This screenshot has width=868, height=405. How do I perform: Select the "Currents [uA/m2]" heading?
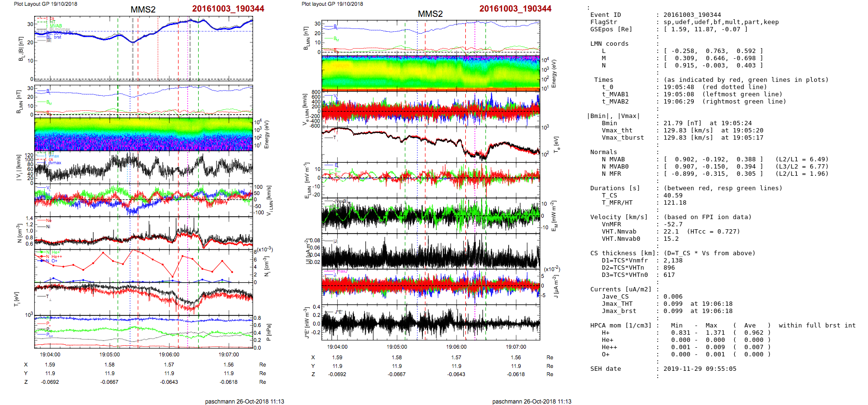coord(621,289)
